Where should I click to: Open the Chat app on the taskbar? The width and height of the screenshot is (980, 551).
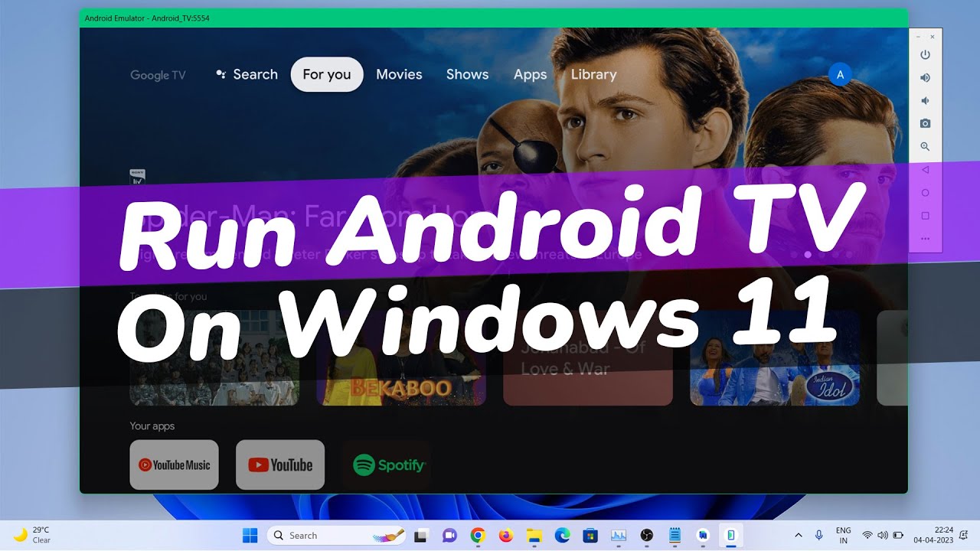(449, 536)
